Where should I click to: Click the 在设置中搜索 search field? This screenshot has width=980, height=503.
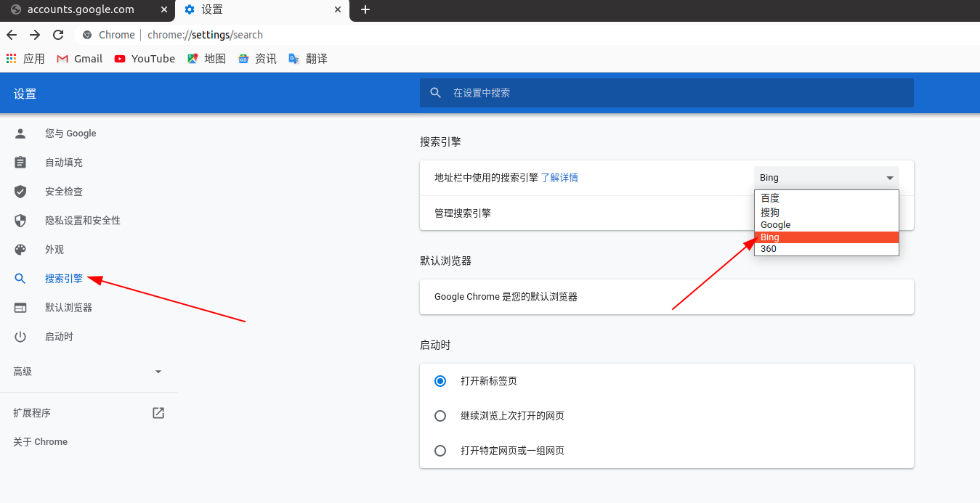(667, 93)
